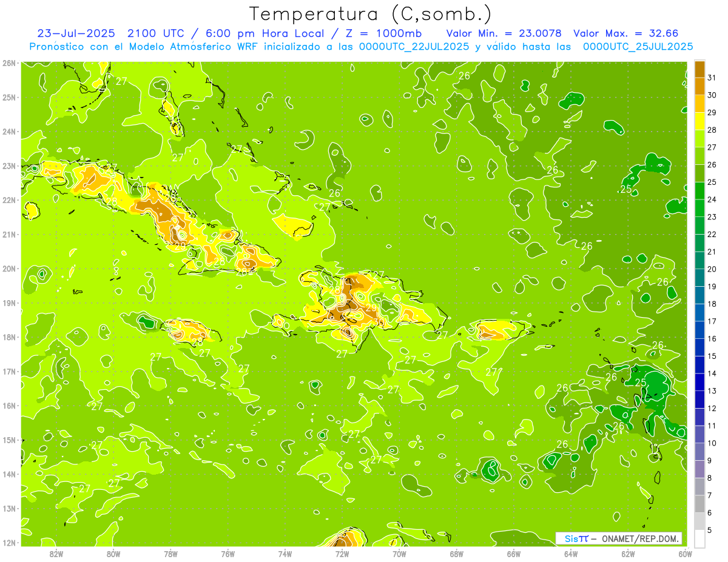Pick the legend swatch between 27 and 28
Screen dimensions: 728x562
click(699, 138)
